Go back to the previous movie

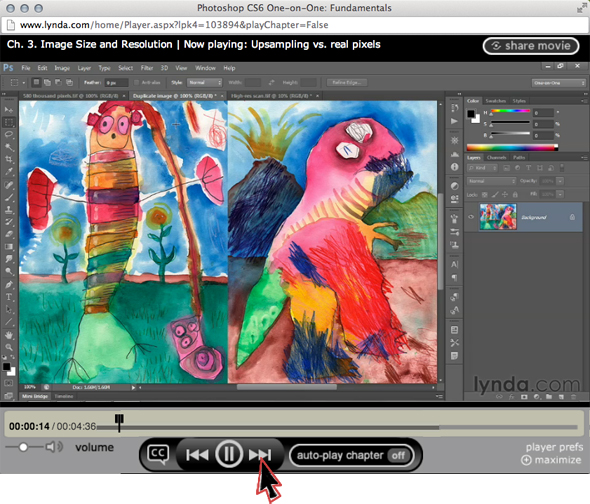tap(197, 455)
